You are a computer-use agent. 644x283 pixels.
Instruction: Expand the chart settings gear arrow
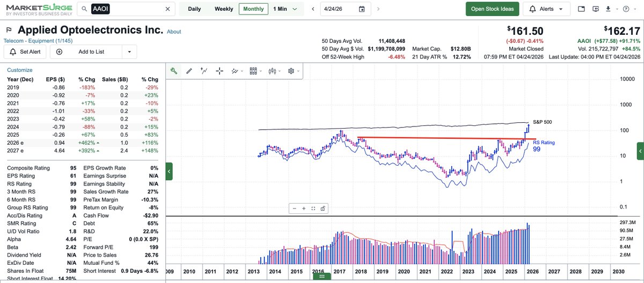298,71
